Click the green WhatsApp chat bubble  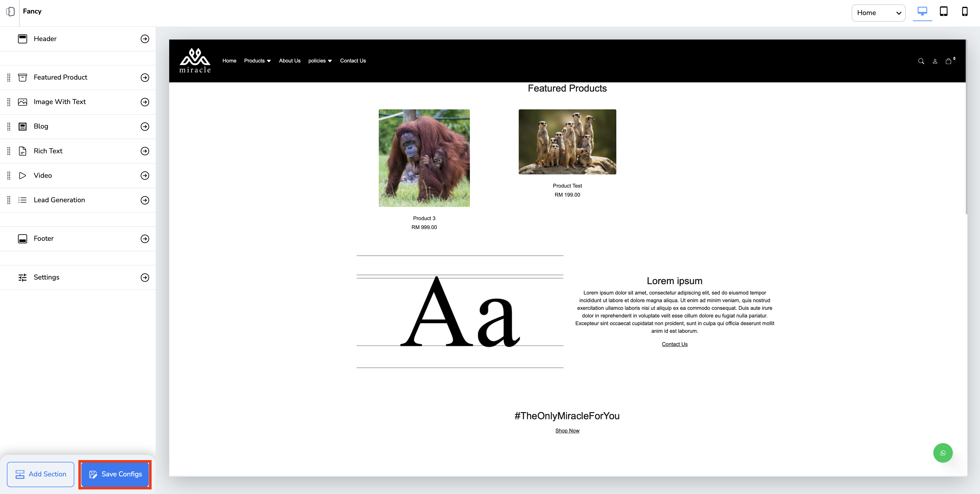tap(943, 452)
